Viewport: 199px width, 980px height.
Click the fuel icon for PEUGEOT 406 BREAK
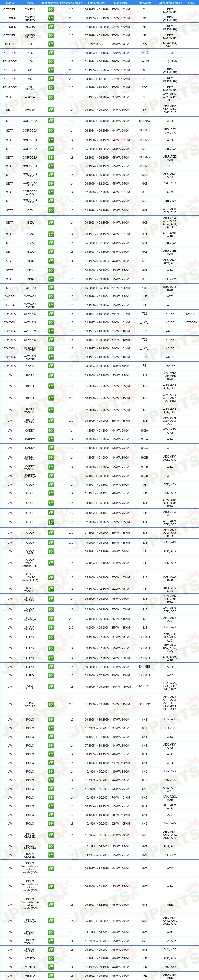(x=51, y=87)
